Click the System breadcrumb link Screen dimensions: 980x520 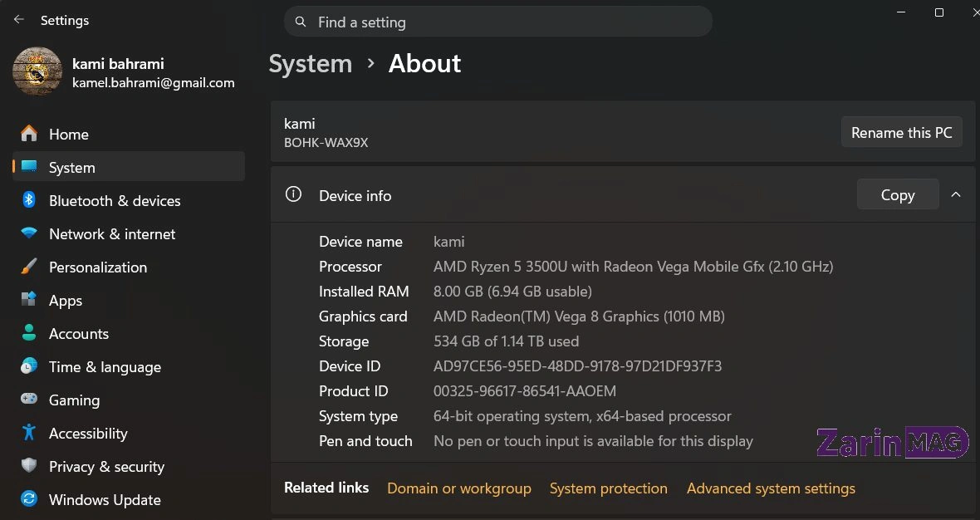tap(311, 64)
